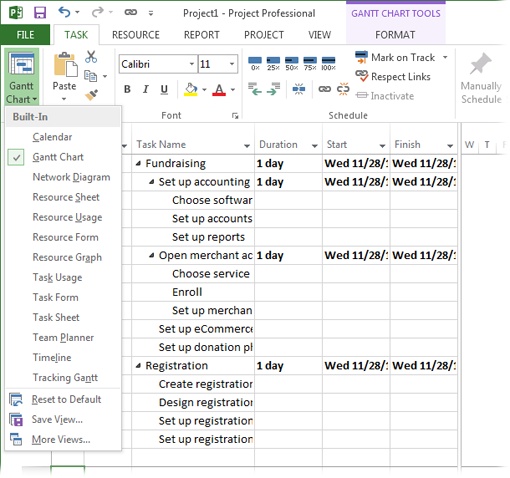Click the Gantt Chart view button
Screen dimensions: 510x478
[22, 77]
